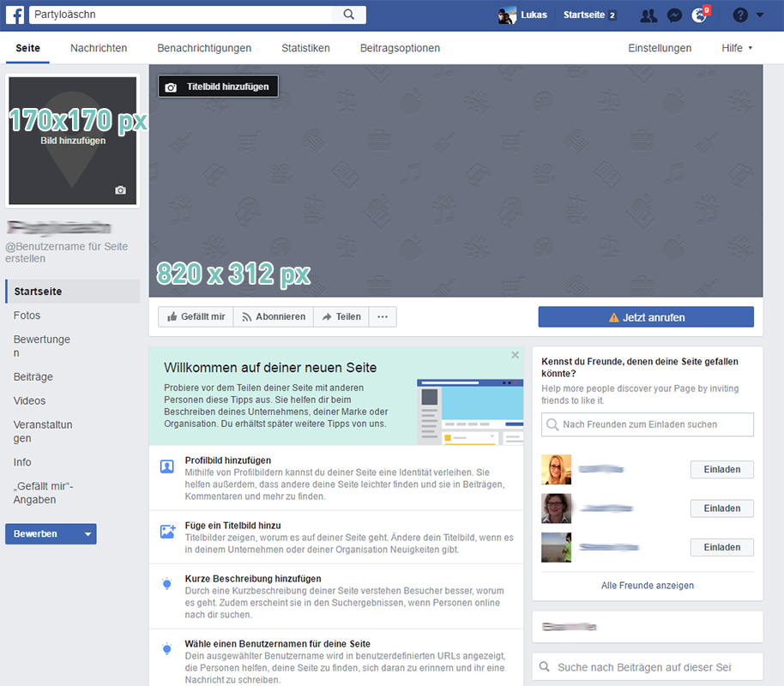Select Fotos in left sidebar
The width and height of the screenshot is (784, 686).
coord(27,316)
